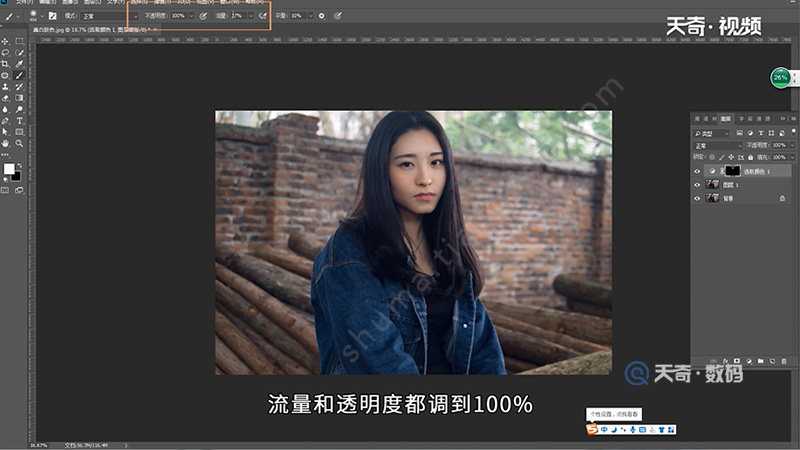The image size is (800, 450).
Task: Select the Lasso tool
Action: click(x=5, y=53)
